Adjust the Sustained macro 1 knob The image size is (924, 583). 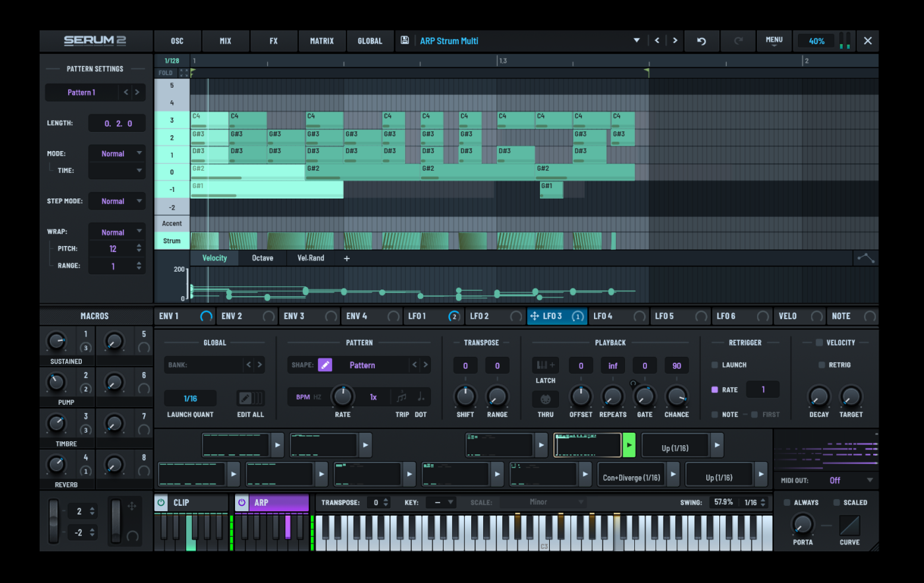coord(56,342)
